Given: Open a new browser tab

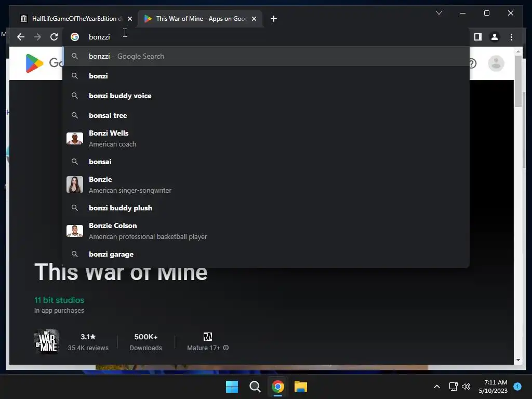Looking at the screenshot, I should pyautogui.click(x=273, y=19).
